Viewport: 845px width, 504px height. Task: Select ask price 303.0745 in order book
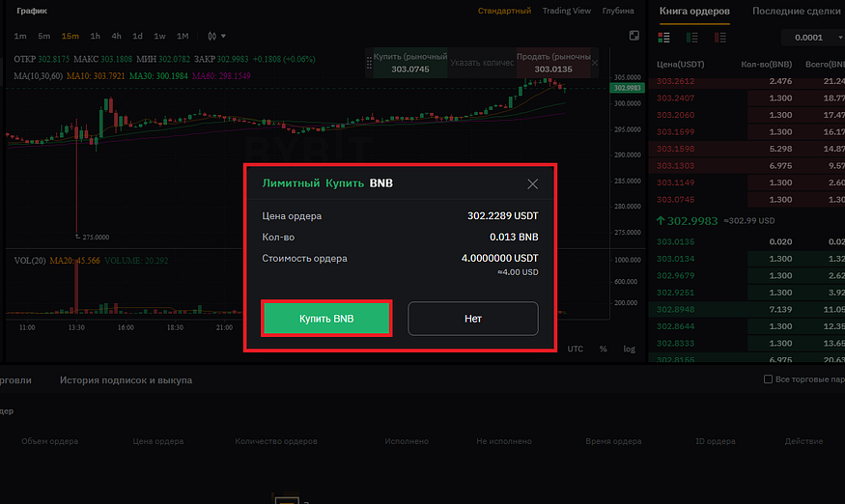[675, 200]
